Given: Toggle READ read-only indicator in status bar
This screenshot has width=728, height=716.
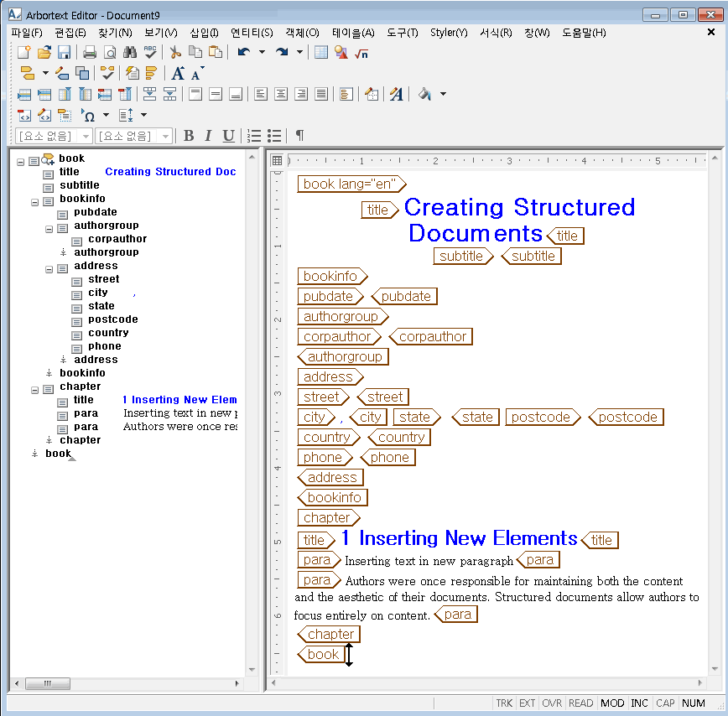Looking at the screenshot, I should tap(581, 703).
